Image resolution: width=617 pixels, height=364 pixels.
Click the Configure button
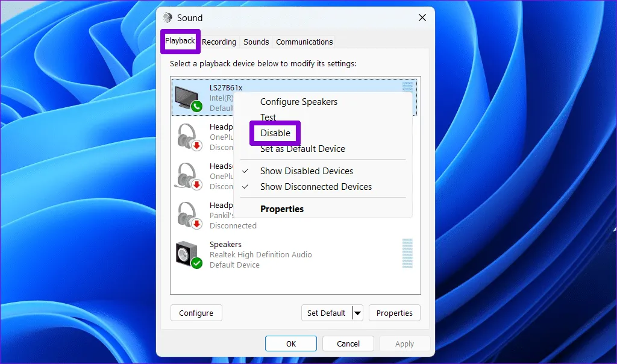(x=196, y=313)
